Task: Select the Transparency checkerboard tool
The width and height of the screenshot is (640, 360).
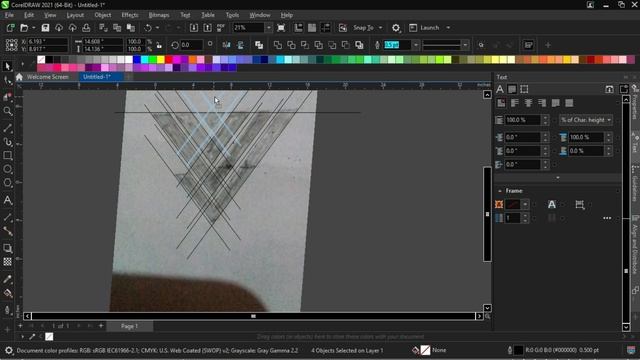Action: point(7,262)
